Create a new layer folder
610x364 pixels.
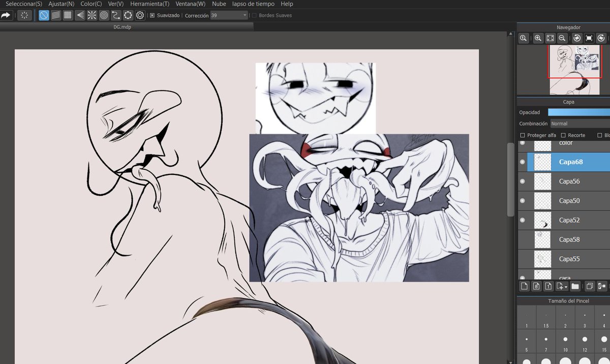click(x=575, y=286)
